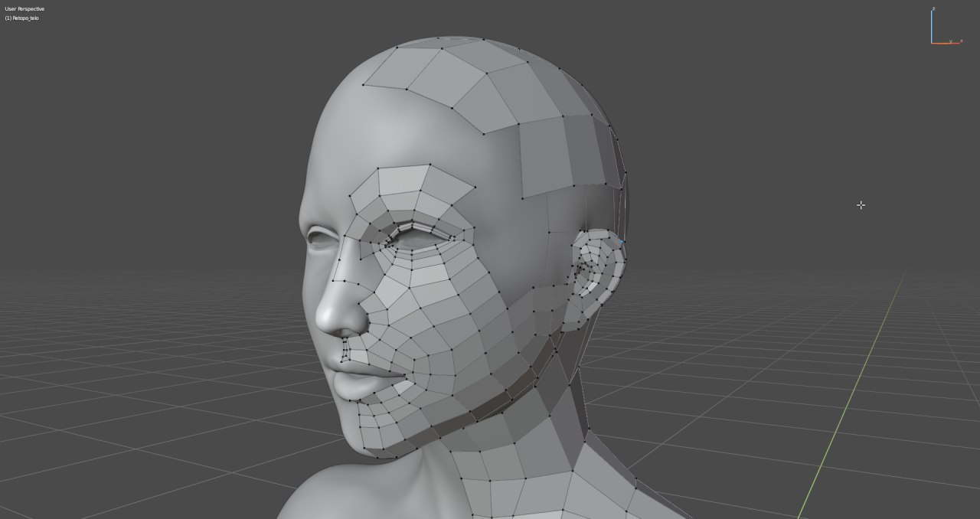Click the X label on the mini axis
The image size is (980, 519).
point(962,41)
